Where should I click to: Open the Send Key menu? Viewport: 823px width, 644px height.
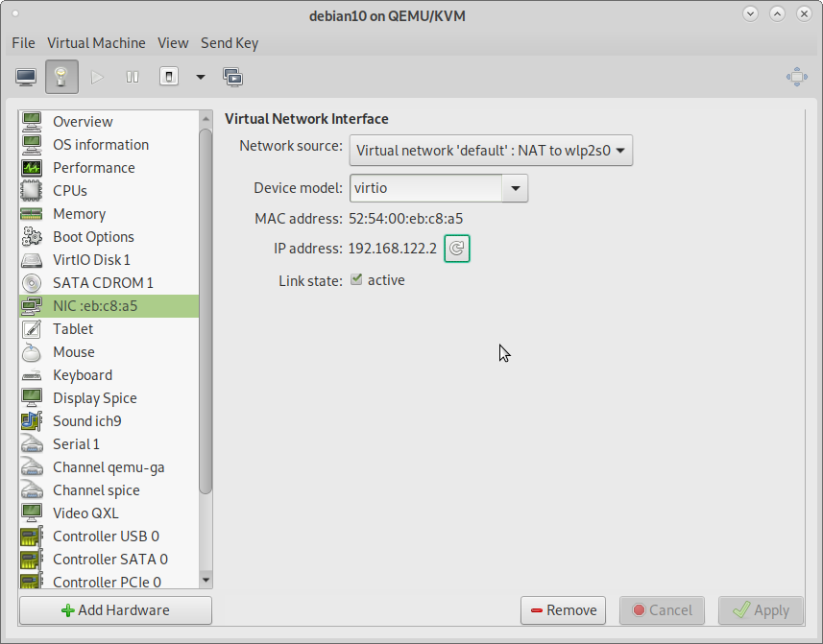coord(229,43)
